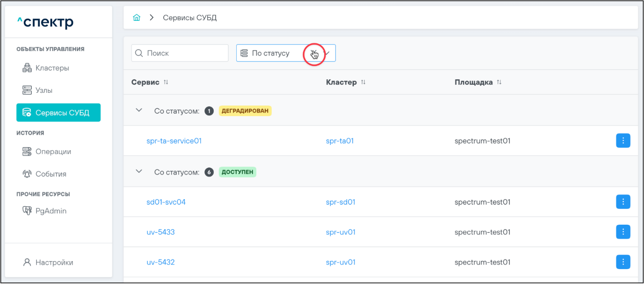Open the По статусу grouping dropdown arrow

(x=327, y=53)
